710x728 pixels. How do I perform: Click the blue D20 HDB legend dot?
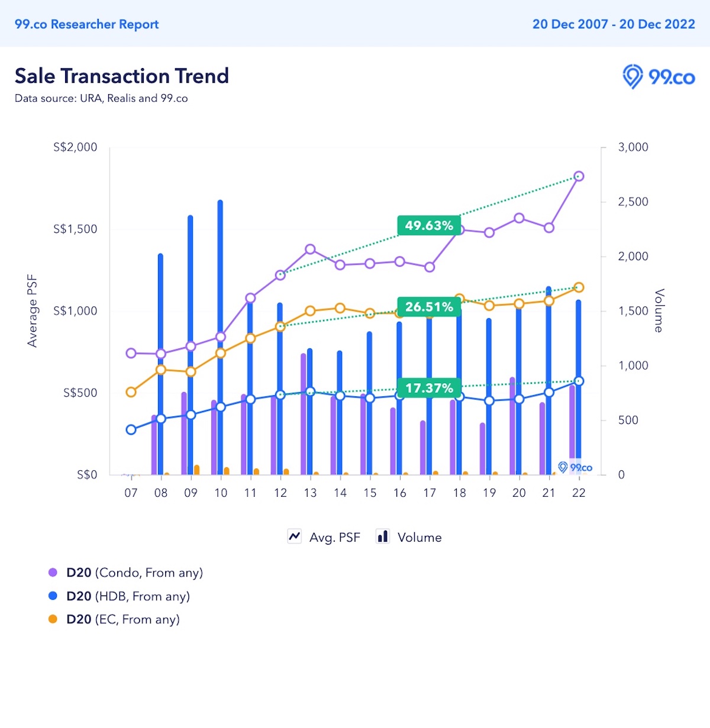click(x=53, y=596)
